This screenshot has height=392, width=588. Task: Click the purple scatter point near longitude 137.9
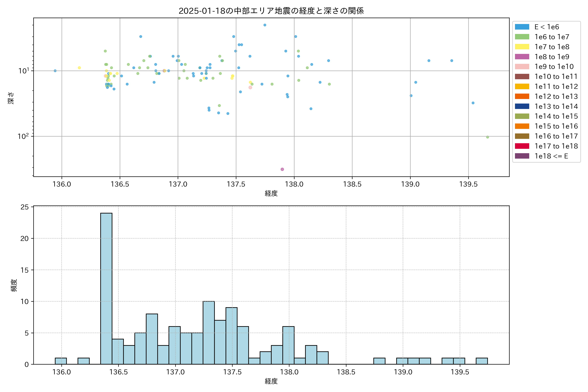tap(282, 169)
